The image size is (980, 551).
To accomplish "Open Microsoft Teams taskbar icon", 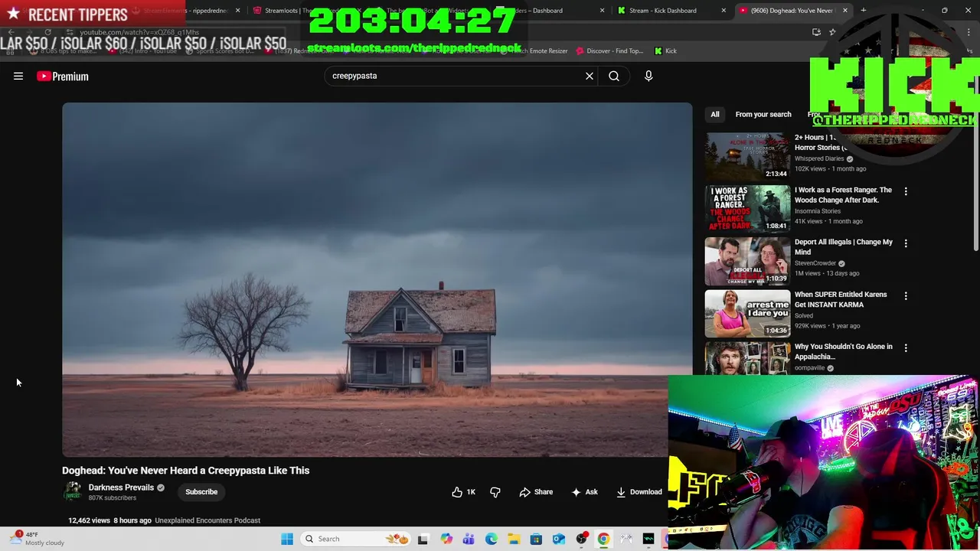I will pyautogui.click(x=469, y=539).
